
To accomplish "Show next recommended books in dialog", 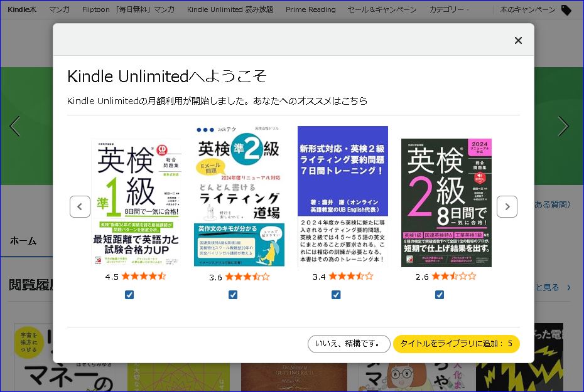I will (x=507, y=206).
